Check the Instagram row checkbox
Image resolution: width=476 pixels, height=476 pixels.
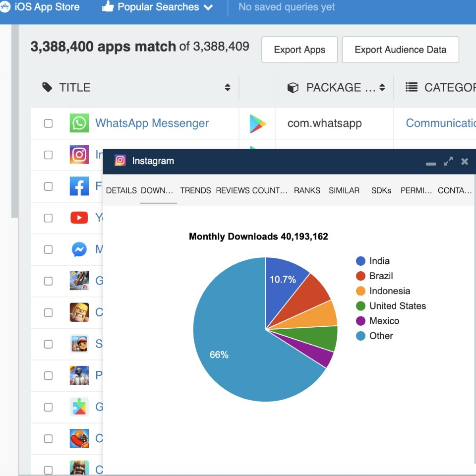(48, 155)
